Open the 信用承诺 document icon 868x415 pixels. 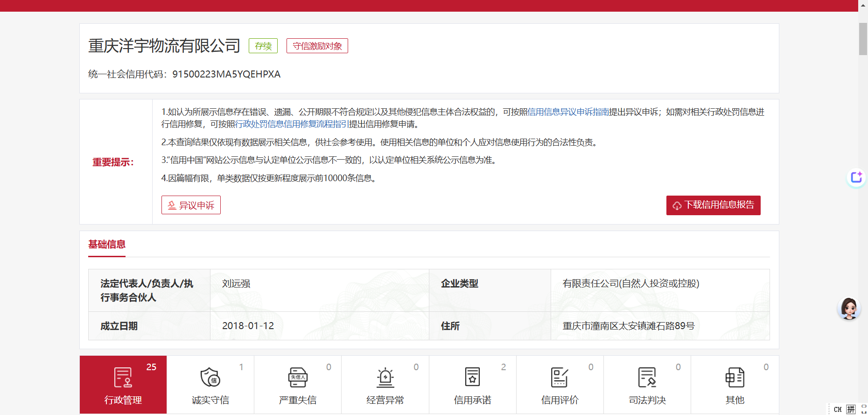(472, 378)
